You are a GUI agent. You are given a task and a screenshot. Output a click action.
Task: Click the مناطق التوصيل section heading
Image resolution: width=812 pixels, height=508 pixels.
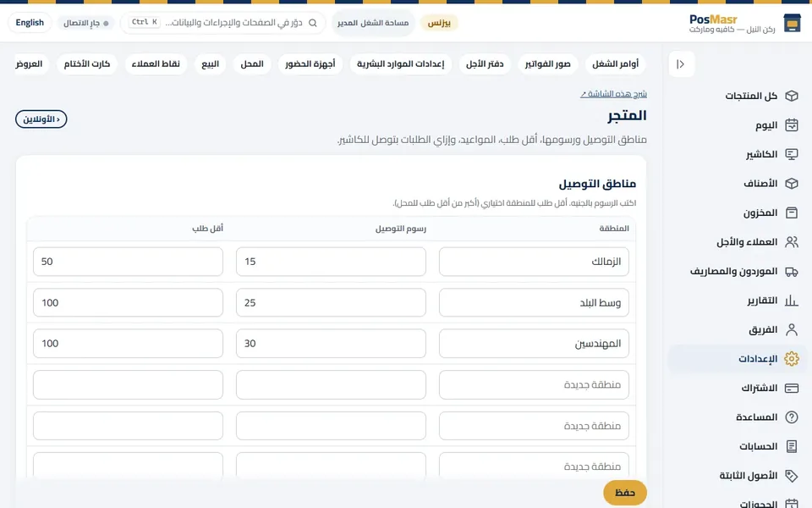click(597, 184)
